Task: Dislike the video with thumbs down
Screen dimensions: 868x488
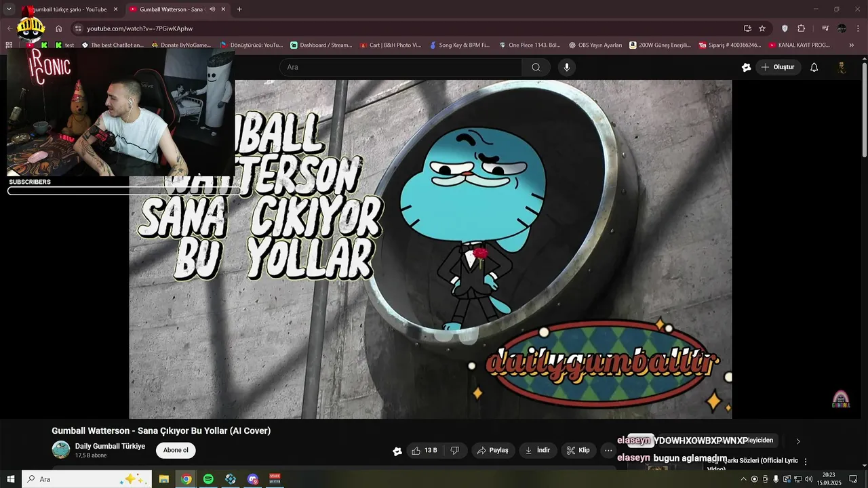Action: pos(455,450)
